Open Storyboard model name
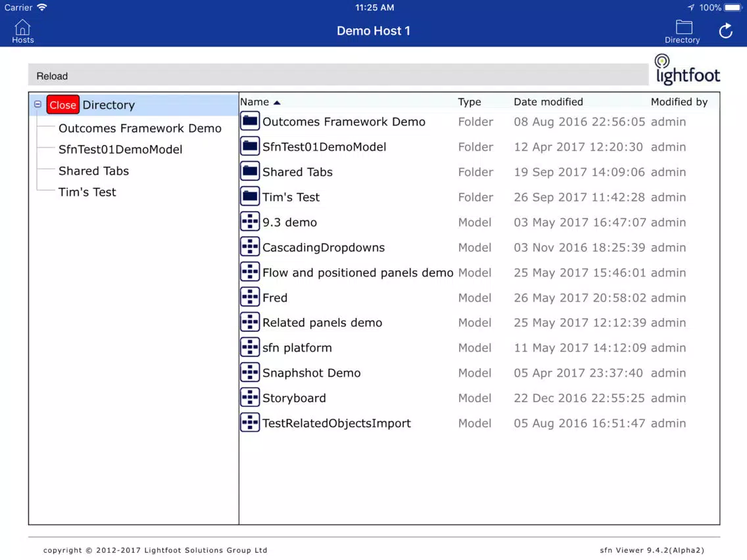This screenshot has height=560, width=747. click(x=294, y=398)
